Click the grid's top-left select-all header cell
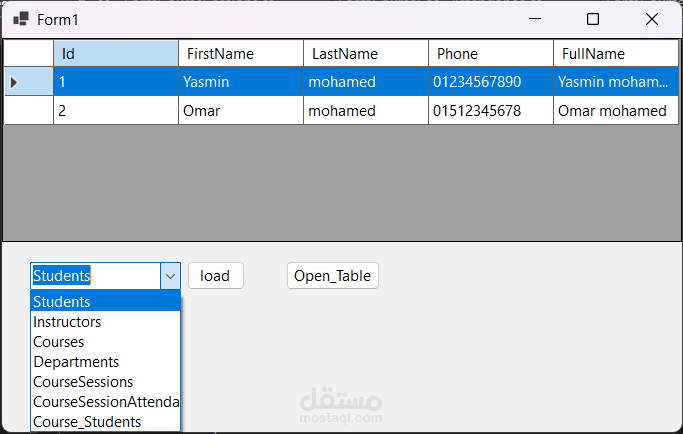This screenshot has height=434, width=683. [29, 54]
